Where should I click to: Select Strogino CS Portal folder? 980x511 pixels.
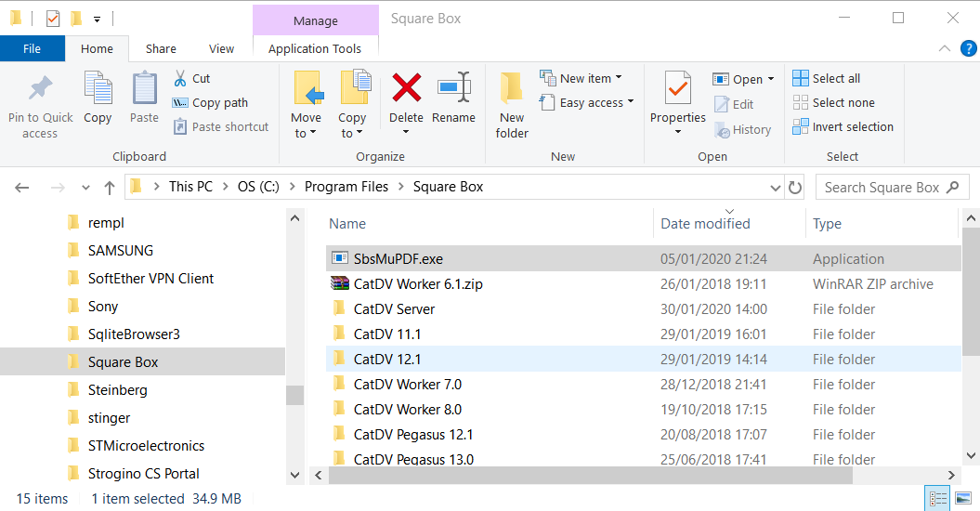pyautogui.click(x=144, y=474)
